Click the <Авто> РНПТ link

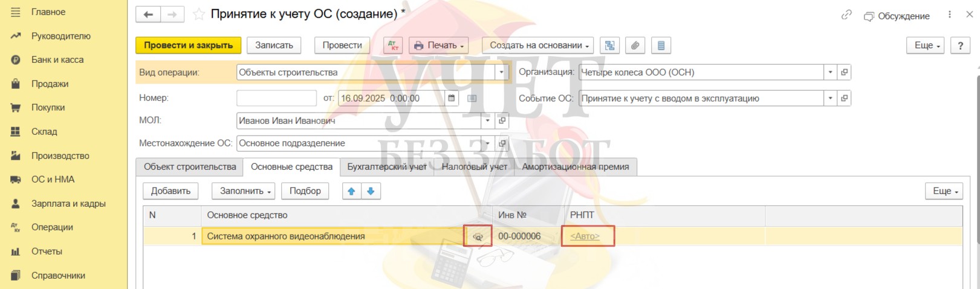(x=585, y=236)
